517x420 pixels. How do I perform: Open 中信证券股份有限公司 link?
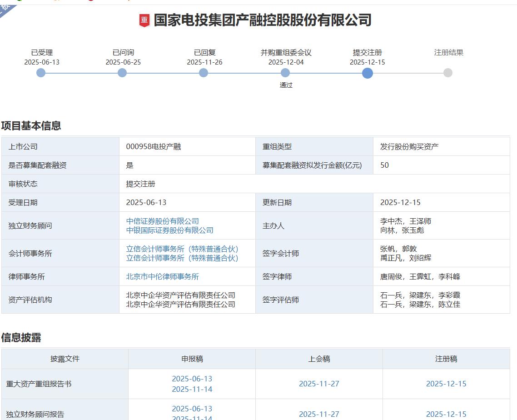(x=163, y=221)
